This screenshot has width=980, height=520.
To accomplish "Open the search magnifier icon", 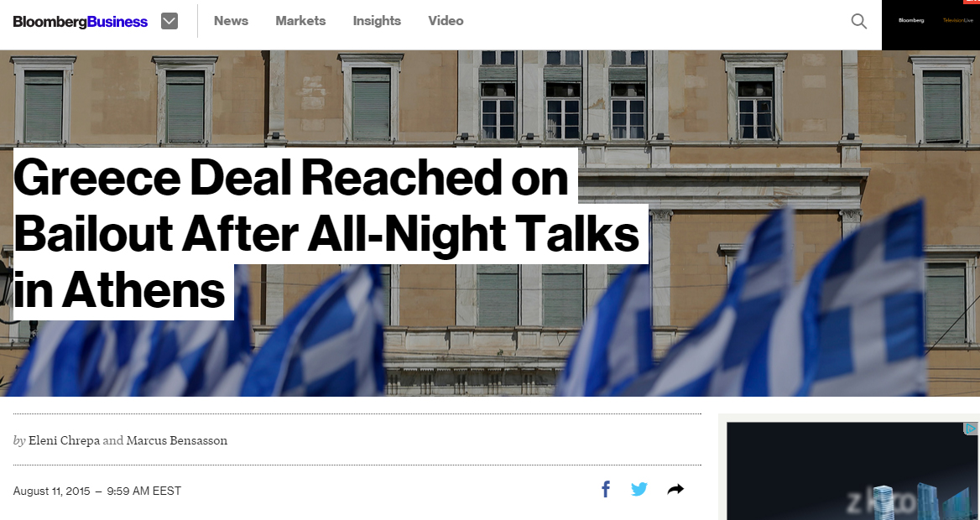I will pyautogui.click(x=858, y=21).
